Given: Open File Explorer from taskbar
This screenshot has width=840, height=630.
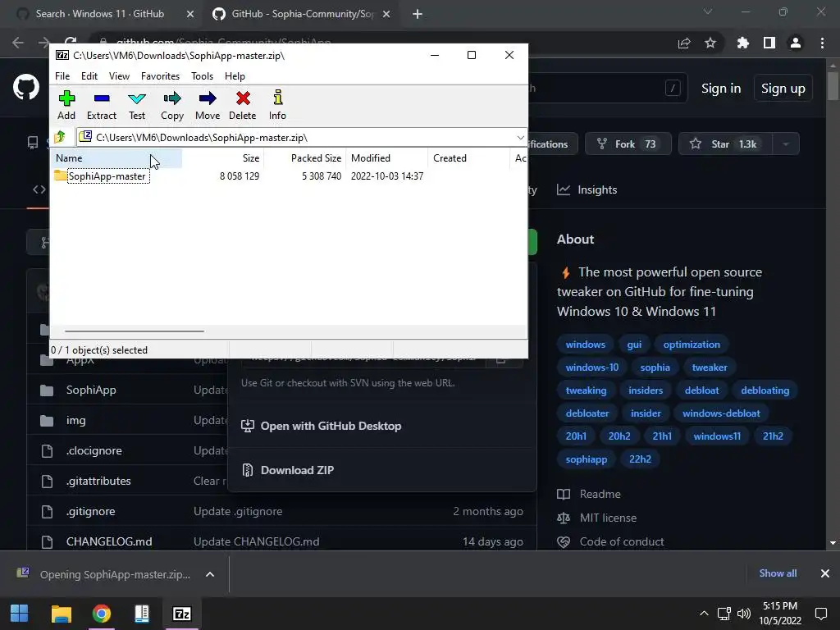Looking at the screenshot, I should tap(61, 614).
